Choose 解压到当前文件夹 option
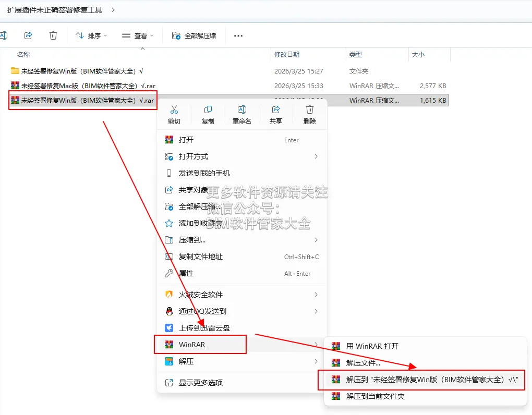Image resolution: width=532 pixels, height=415 pixels. [425, 396]
